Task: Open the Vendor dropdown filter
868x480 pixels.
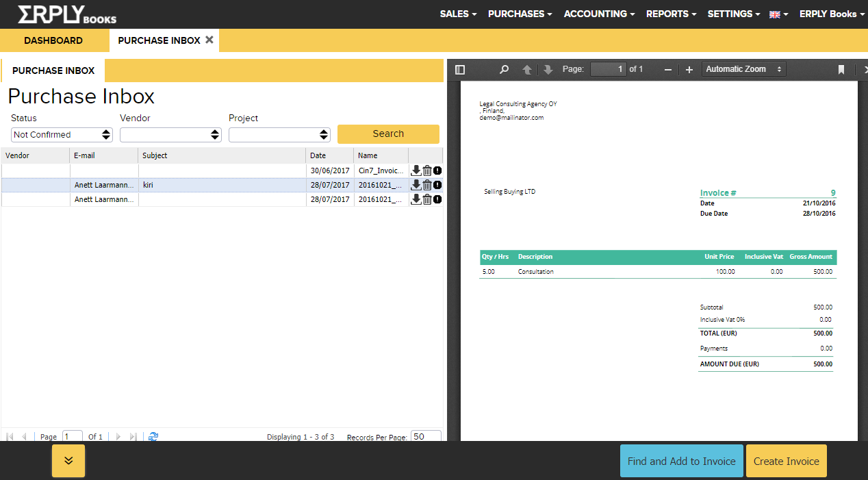Action: (170, 135)
